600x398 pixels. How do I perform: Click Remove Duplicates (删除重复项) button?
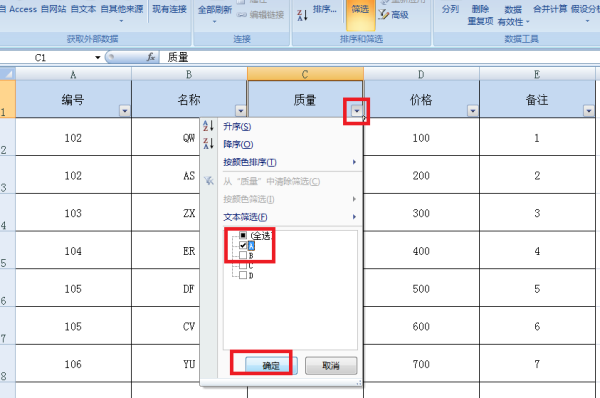point(480,15)
